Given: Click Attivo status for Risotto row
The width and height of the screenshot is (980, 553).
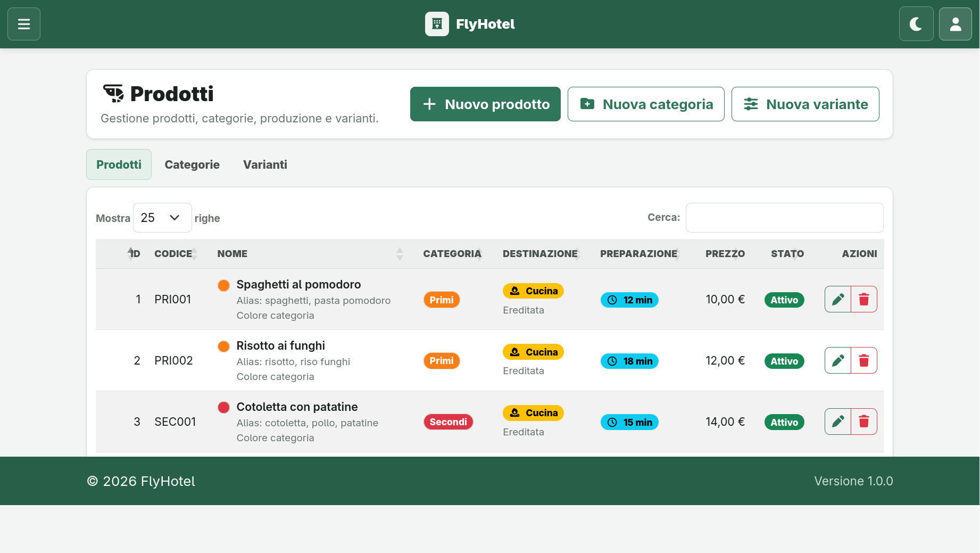Looking at the screenshot, I should (784, 361).
